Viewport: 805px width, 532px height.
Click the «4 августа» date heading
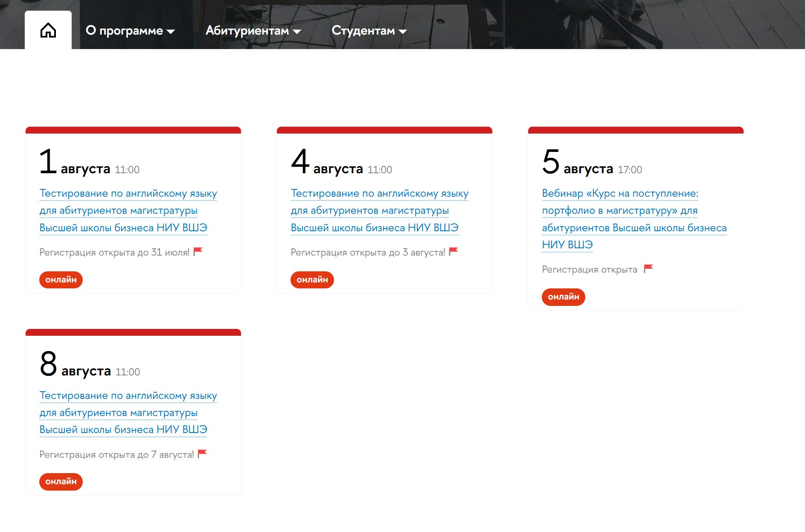tap(327, 162)
